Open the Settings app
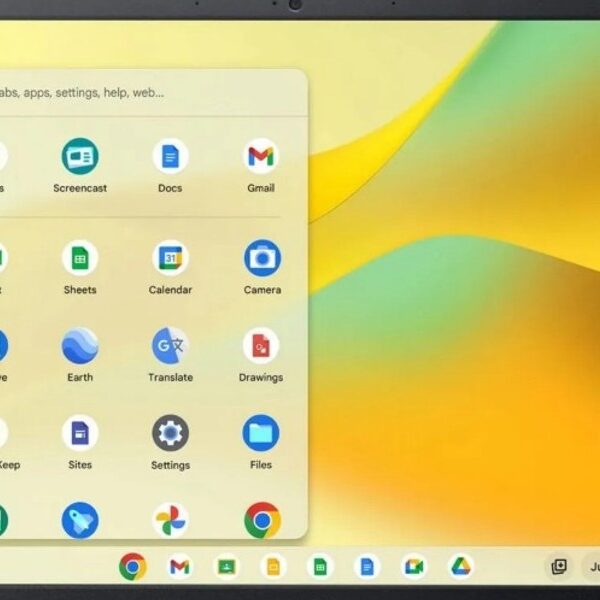Screen dimensions: 600x600 coord(170,433)
